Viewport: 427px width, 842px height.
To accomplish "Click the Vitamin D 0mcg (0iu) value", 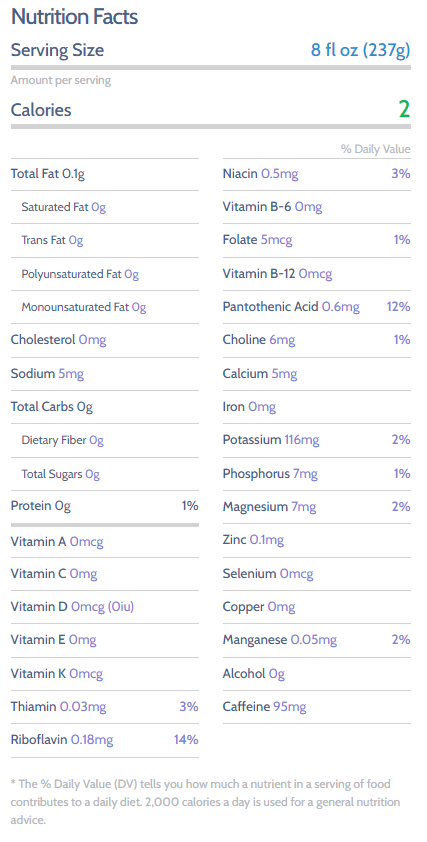I will click(x=103, y=607).
